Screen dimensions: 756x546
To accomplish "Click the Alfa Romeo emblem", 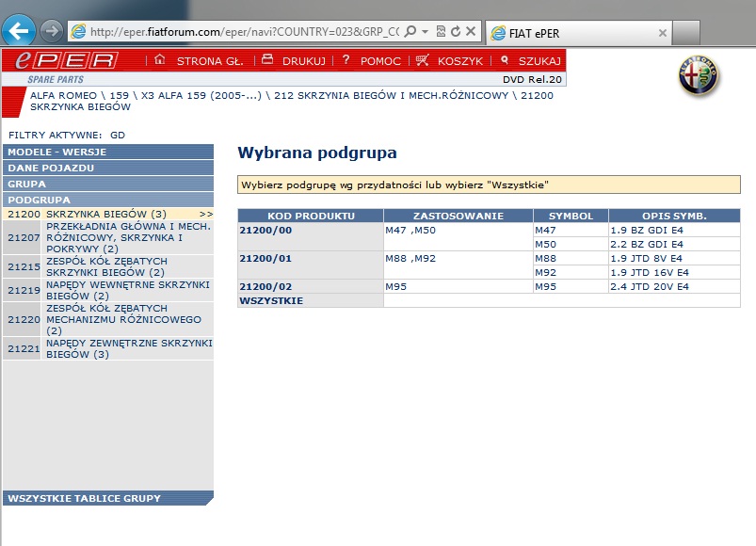I will pos(699,75).
